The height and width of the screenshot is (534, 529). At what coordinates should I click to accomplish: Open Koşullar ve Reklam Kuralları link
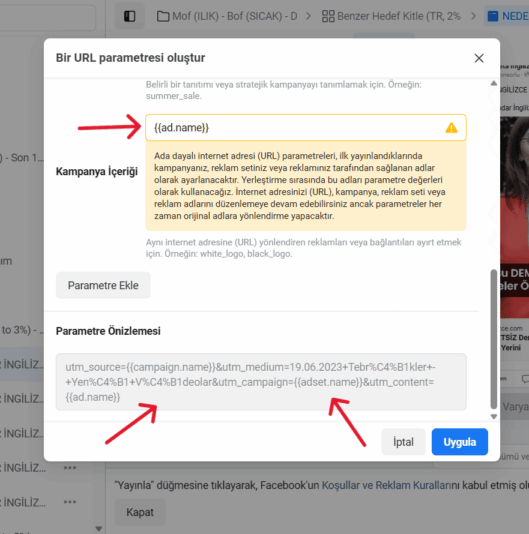click(x=386, y=485)
